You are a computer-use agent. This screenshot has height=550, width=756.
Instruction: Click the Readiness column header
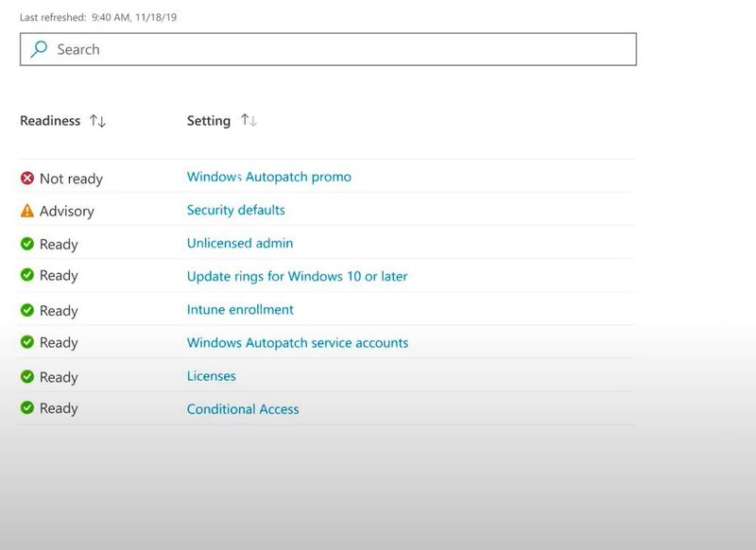[x=50, y=121]
